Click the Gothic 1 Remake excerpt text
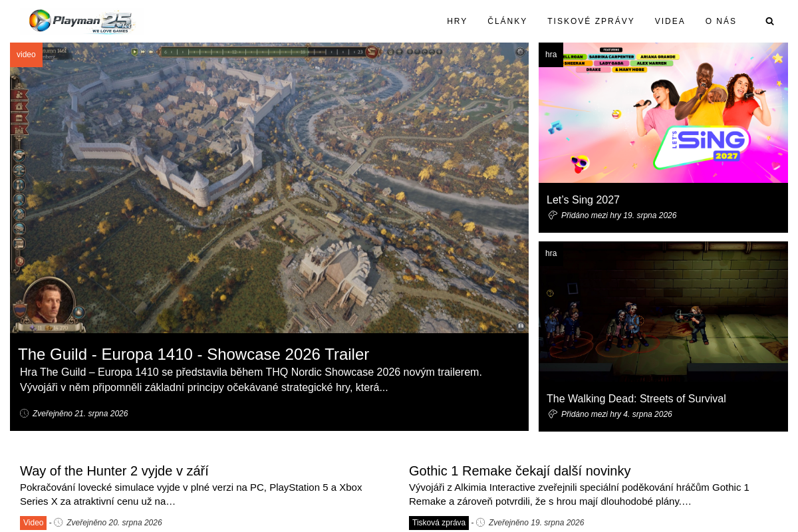 [579, 494]
